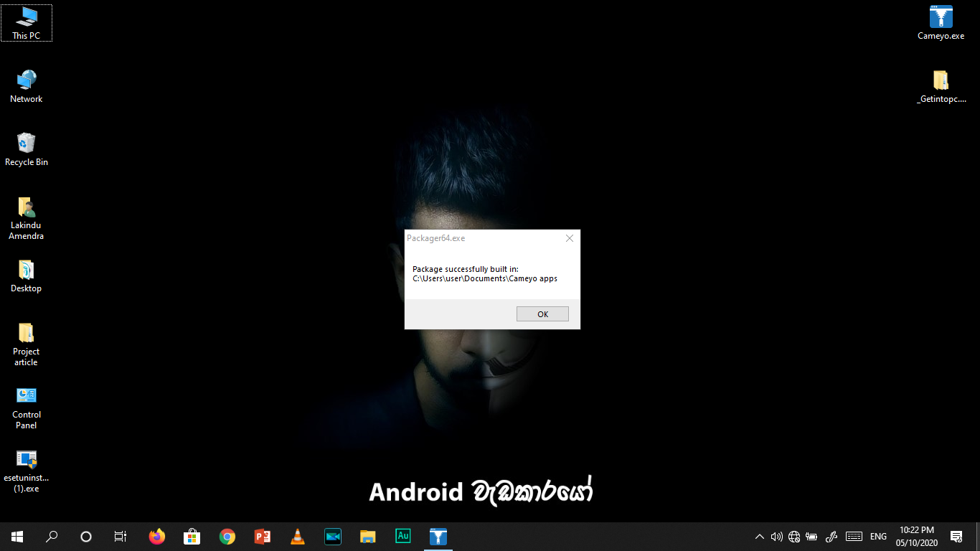Open taskbar Search
The height and width of the screenshot is (551, 980).
click(x=52, y=537)
